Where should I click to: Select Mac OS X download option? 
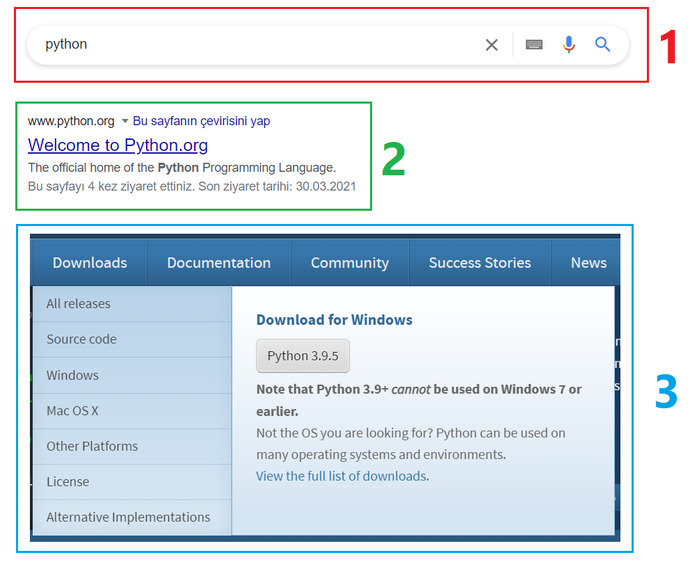[73, 411]
